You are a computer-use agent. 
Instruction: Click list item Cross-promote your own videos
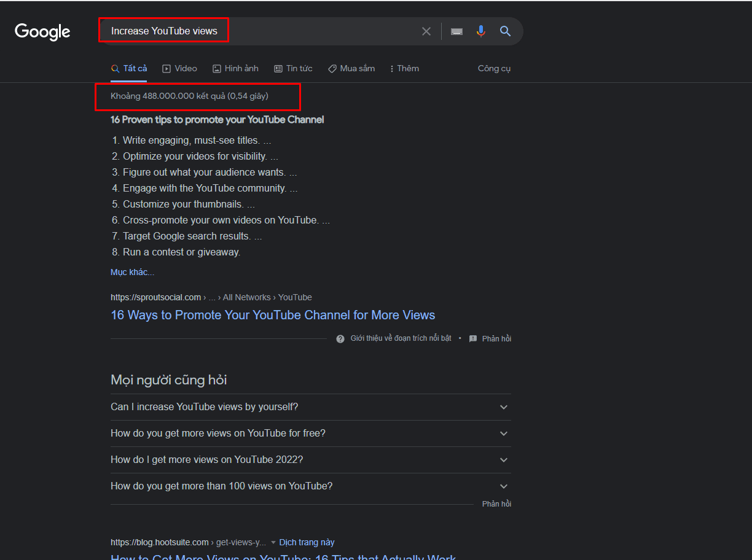pyautogui.click(x=226, y=220)
